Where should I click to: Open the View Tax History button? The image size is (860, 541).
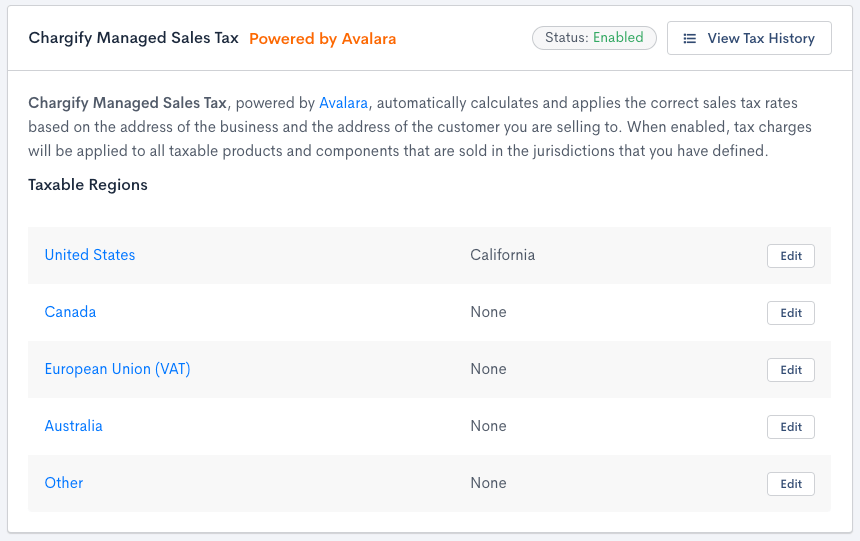pyautogui.click(x=749, y=39)
